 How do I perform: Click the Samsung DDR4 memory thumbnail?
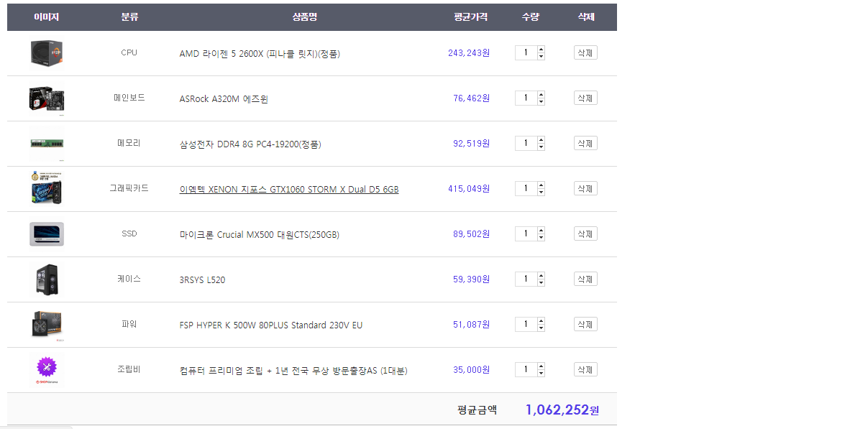tap(47, 144)
